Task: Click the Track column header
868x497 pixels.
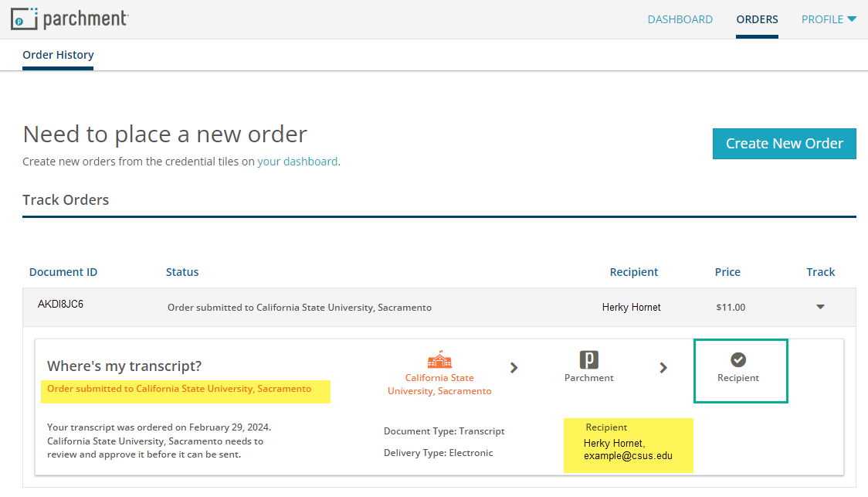Action: [820, 272]
